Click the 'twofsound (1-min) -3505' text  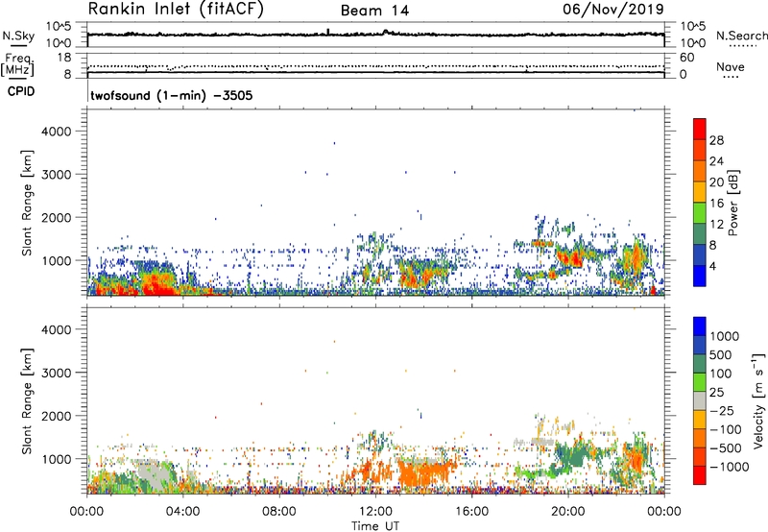[x=172, y=95]
